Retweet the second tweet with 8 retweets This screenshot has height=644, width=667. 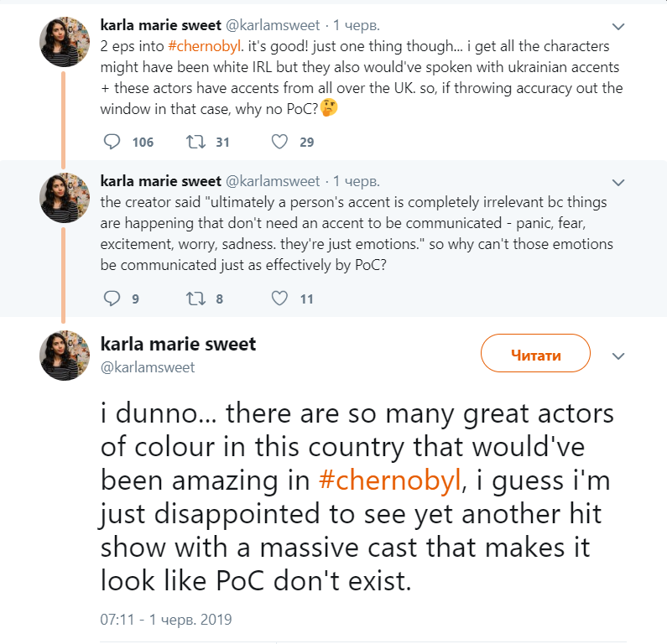(x=195, y=298)
